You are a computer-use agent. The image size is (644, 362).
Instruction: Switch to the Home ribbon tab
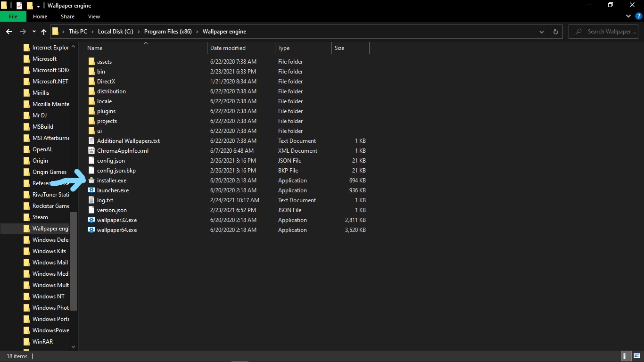click(40, 16)
